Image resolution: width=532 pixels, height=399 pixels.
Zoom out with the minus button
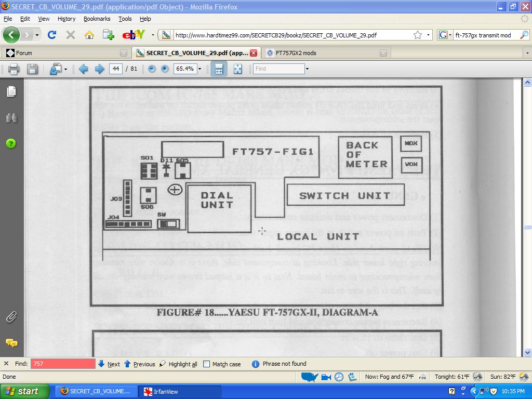pos(152,69)
